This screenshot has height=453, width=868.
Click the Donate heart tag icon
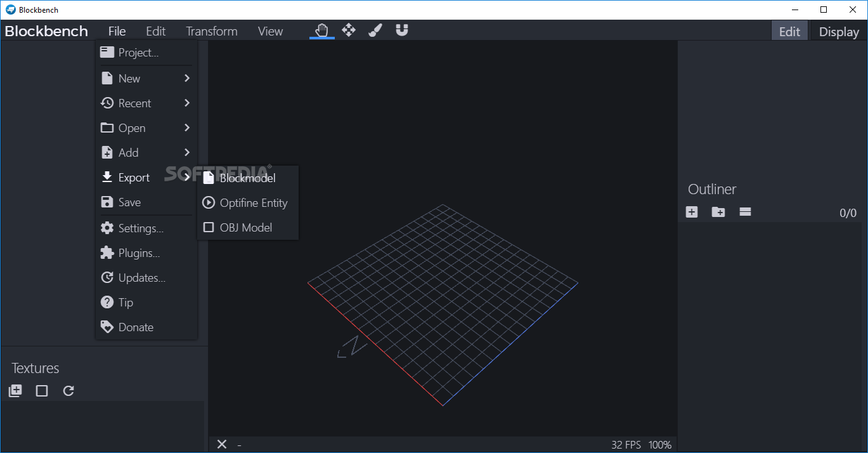107,327
